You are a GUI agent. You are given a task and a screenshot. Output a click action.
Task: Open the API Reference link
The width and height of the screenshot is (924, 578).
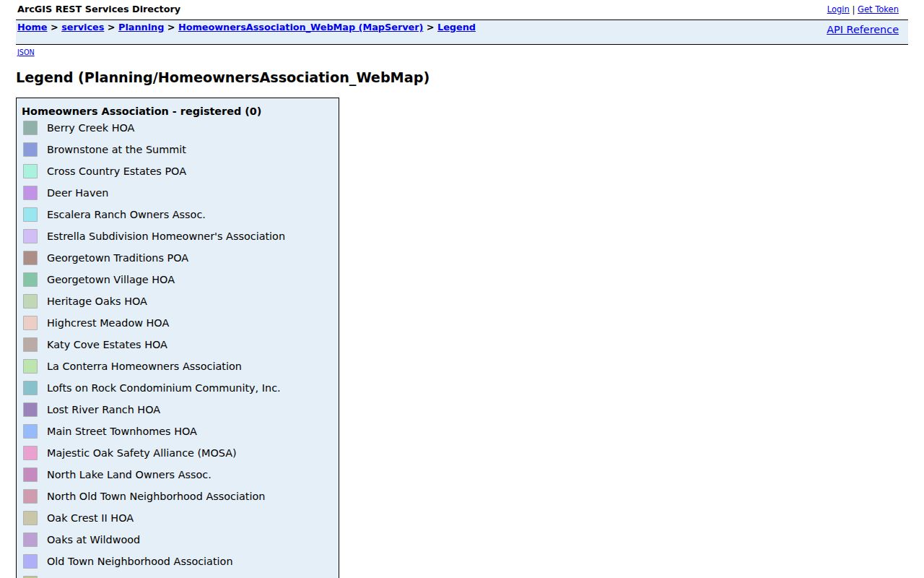pyautogui.click(x=863, y=30)
